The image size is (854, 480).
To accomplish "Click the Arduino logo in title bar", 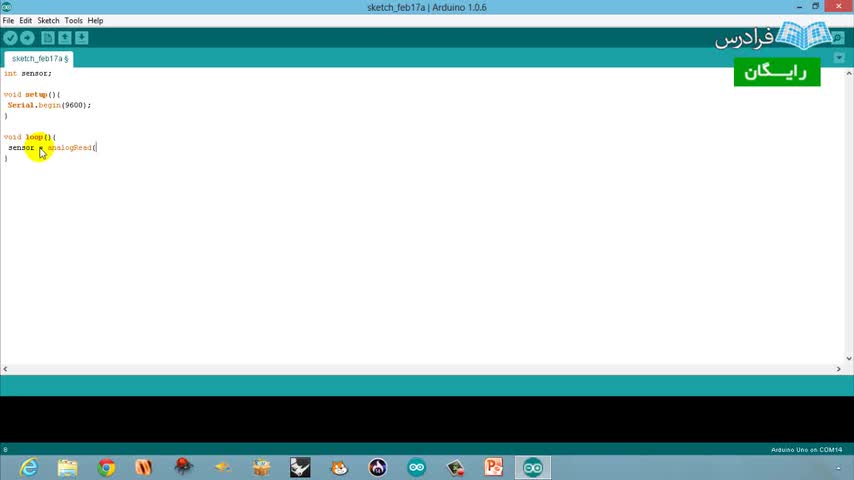I will (x=6, y=7).
